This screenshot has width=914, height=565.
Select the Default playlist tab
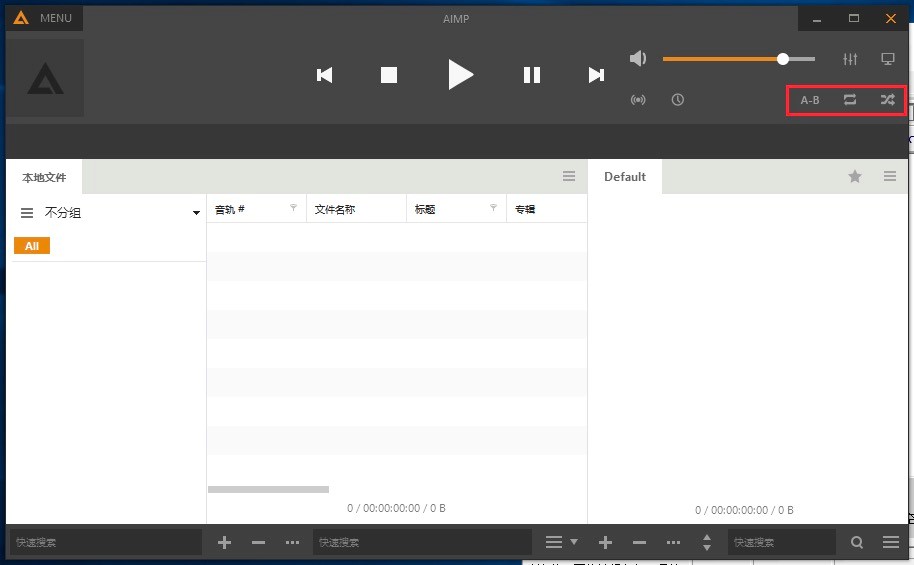[x=625, y=177]
